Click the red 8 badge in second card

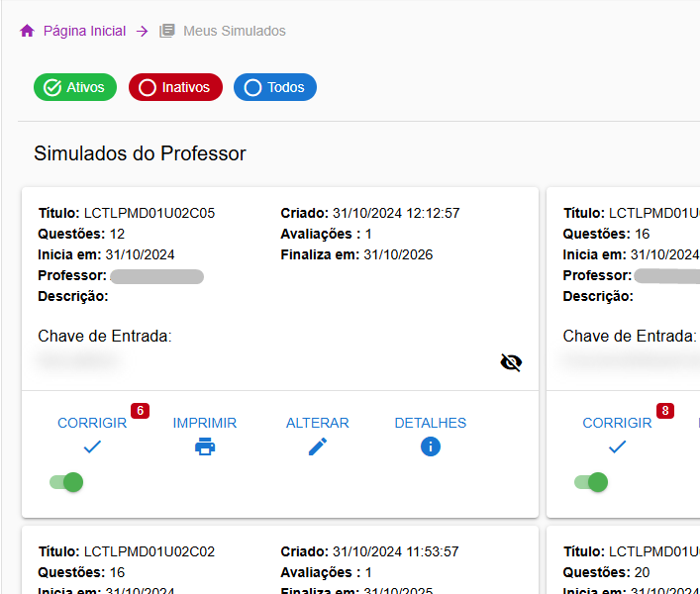click(664, 410)
